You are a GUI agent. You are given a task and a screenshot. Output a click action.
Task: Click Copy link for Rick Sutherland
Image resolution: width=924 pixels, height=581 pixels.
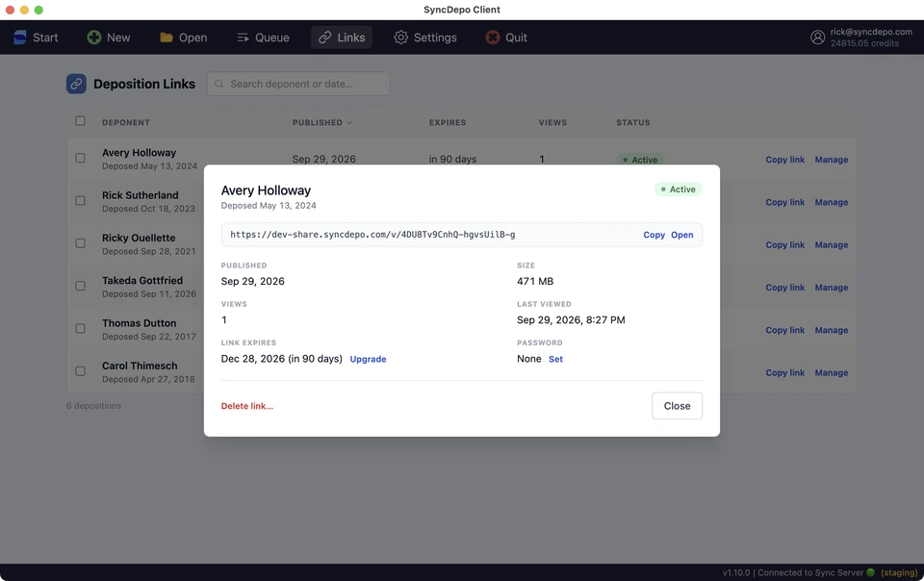[x=785, y=202]
